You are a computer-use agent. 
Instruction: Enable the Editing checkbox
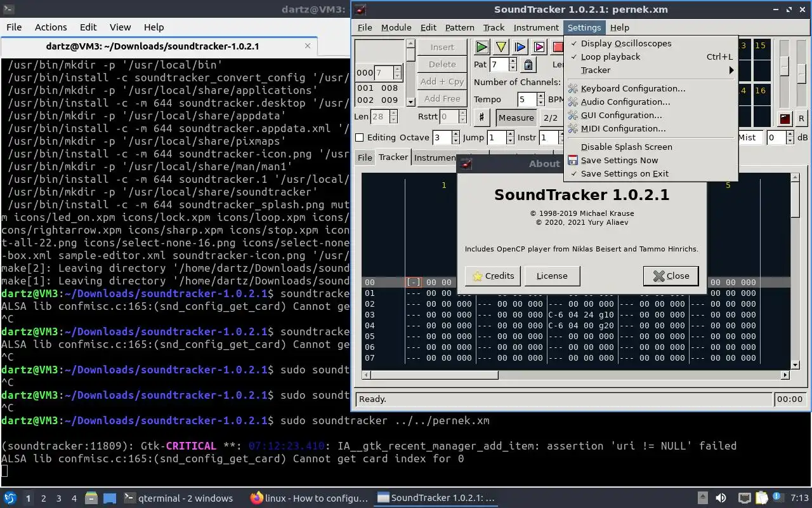(x=360, y=137)
